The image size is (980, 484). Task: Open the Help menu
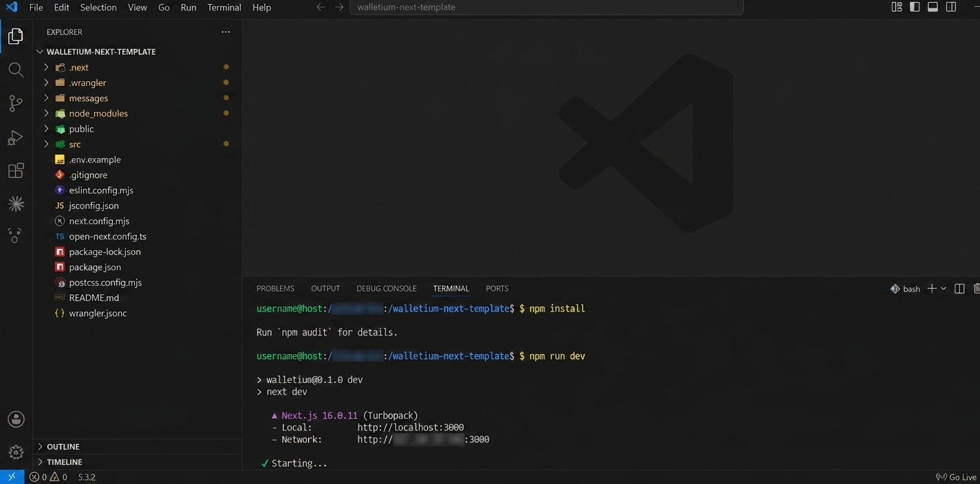[x=262, y=8]
